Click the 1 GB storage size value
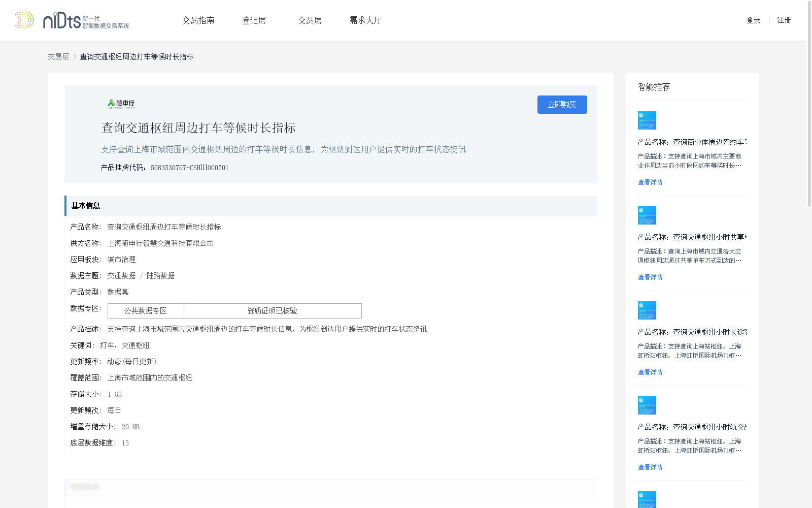The image size is (812, 508). point(115,394)
